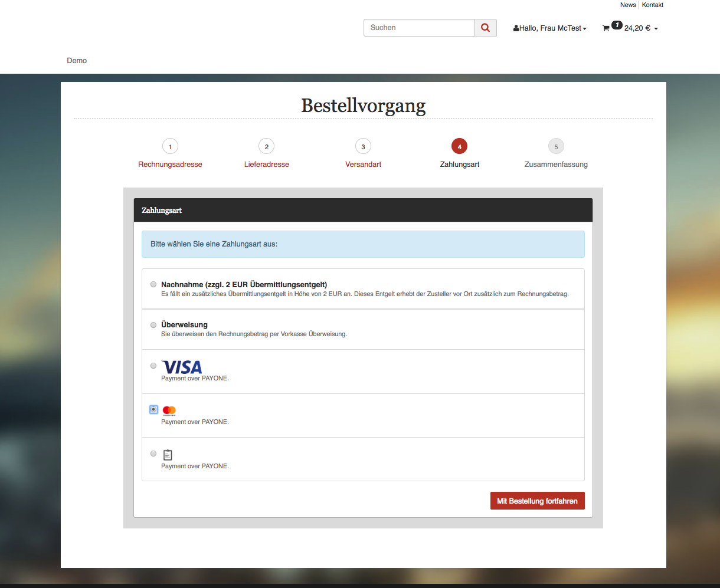Click the invoice clipboard payment icon
This screenshot has width=720, height=588.
click(168, 455)
